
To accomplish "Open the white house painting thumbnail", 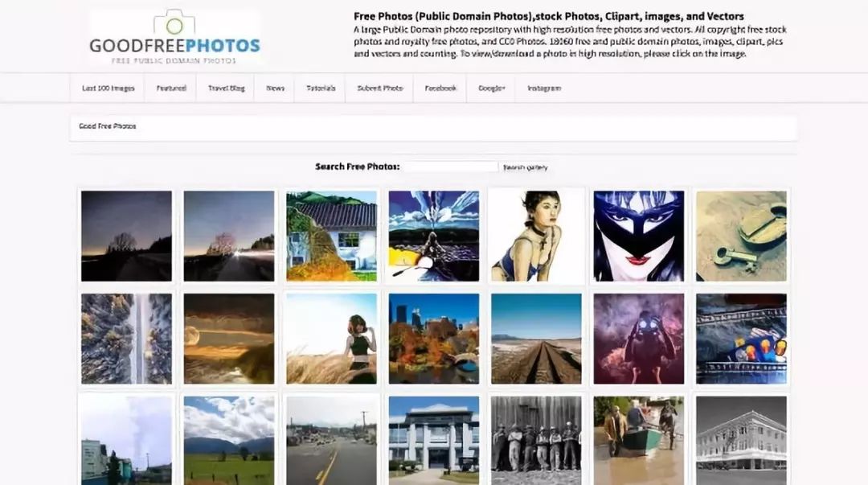I will (332, 236).
